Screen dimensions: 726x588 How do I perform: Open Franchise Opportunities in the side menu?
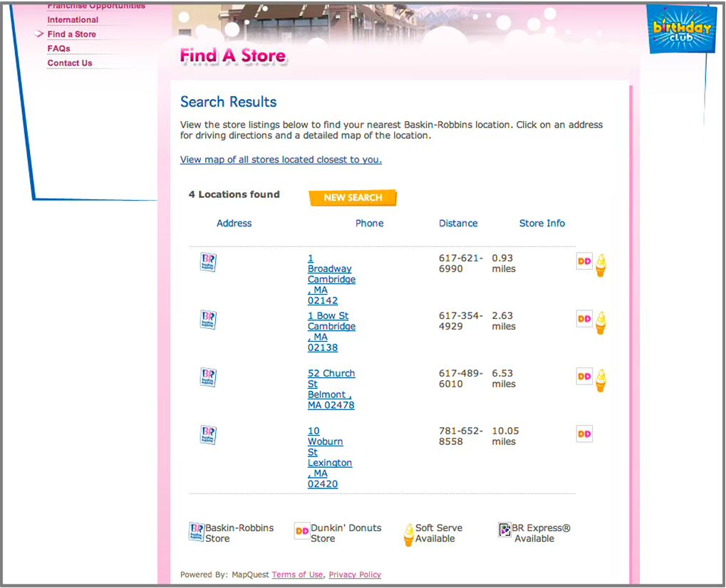pyautogui.click(x=96, y=6)
